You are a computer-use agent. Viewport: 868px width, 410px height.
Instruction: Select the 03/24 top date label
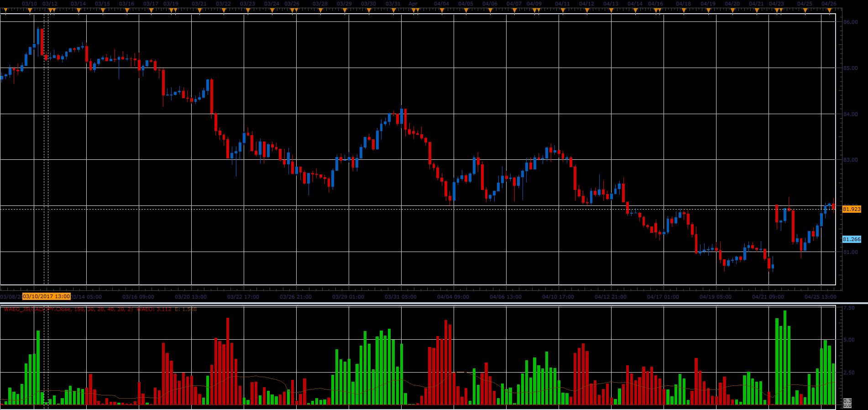pos(272,4)
